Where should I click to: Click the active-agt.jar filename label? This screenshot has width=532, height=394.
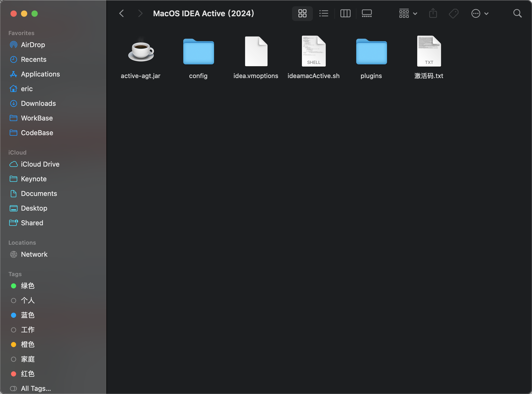(140, 76)
